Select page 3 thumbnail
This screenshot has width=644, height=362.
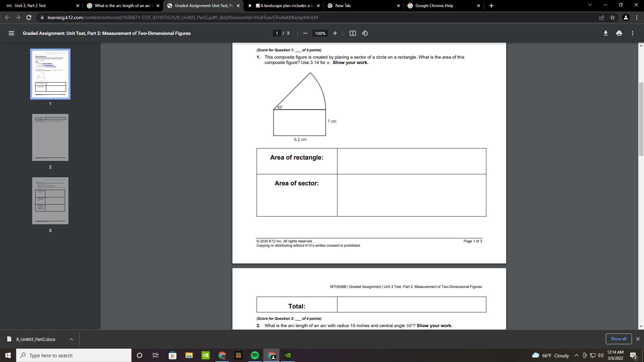pos(50,201)
